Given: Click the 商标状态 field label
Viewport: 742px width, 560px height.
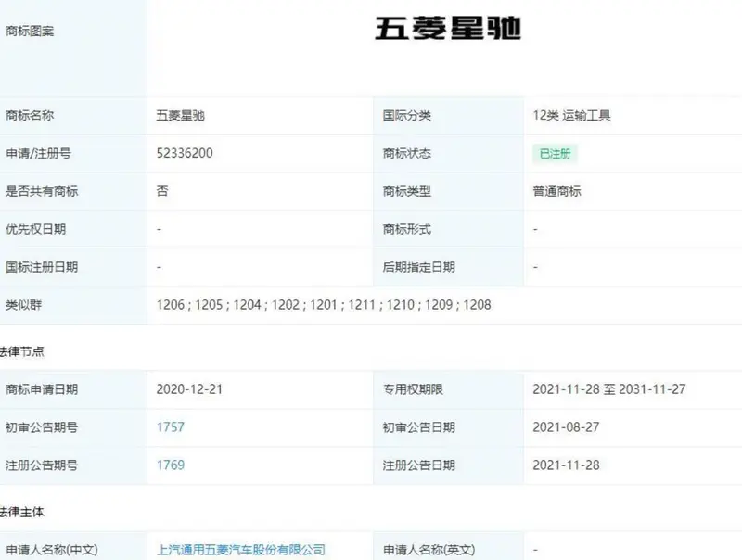Looking at the screenshot, I should tap(407, 154).
